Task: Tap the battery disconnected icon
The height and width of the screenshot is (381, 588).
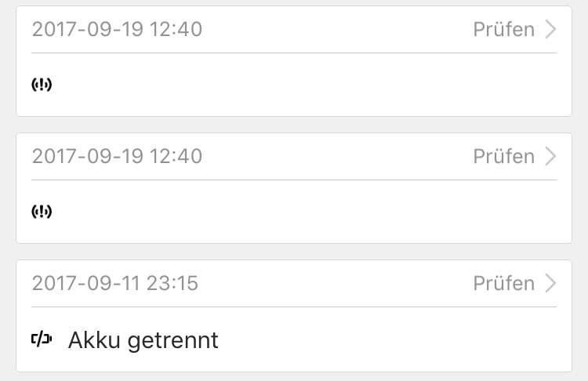Action: pyautogui.click(x=42, y=340)
